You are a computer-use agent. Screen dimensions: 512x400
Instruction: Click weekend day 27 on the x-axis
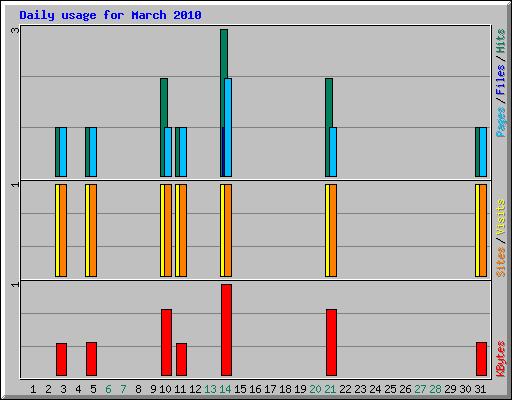pyautogui.click(x=420, y=389)
